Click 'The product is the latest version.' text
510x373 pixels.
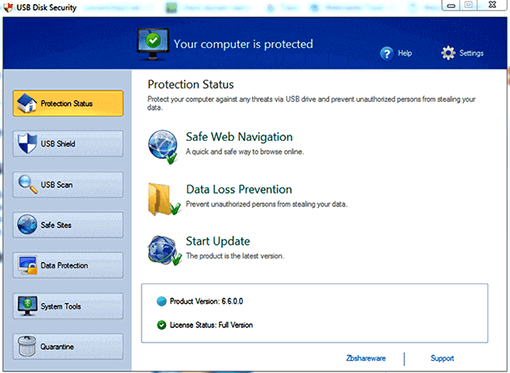pyautogui.click(x=235, y=256)
